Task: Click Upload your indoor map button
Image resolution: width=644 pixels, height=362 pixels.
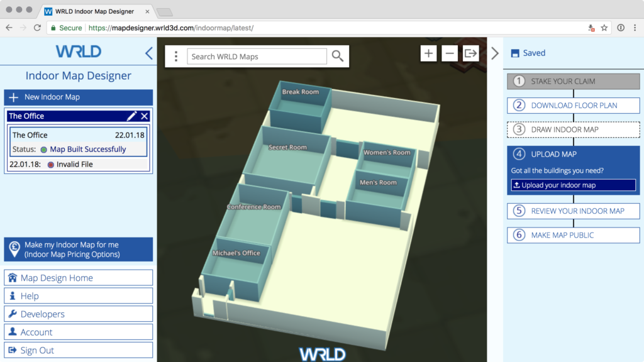Action: pos(574,185)
